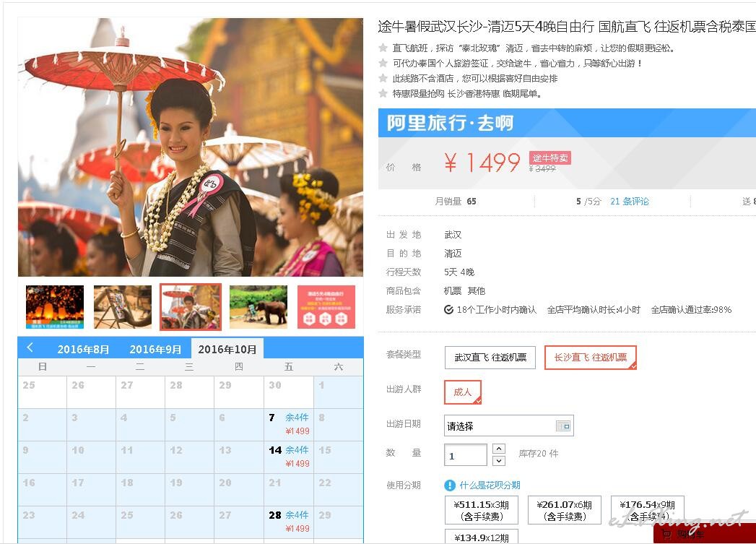The height and width of the screenshot is (544, 756).
Task: Choose 长沙直飞 往返机票 package option
Action: pyautogui.click(x=590, y=358)
